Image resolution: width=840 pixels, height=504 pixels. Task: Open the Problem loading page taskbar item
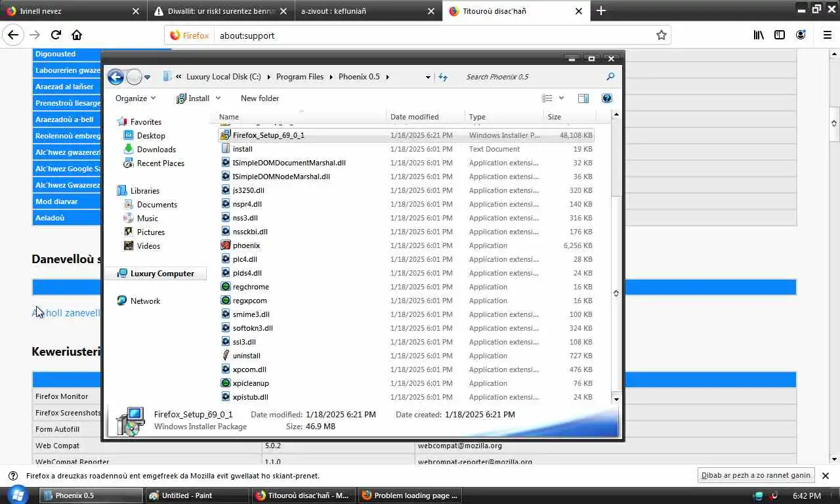pos(410,495)
